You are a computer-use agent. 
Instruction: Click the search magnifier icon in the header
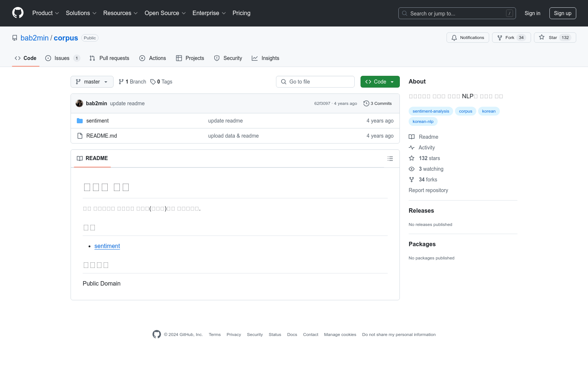405,13
